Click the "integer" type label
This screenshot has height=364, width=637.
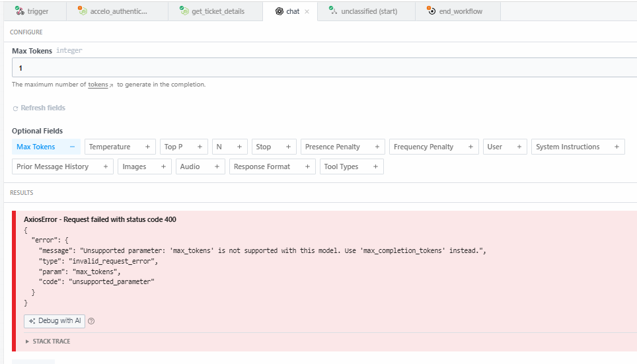click(69, 50)
